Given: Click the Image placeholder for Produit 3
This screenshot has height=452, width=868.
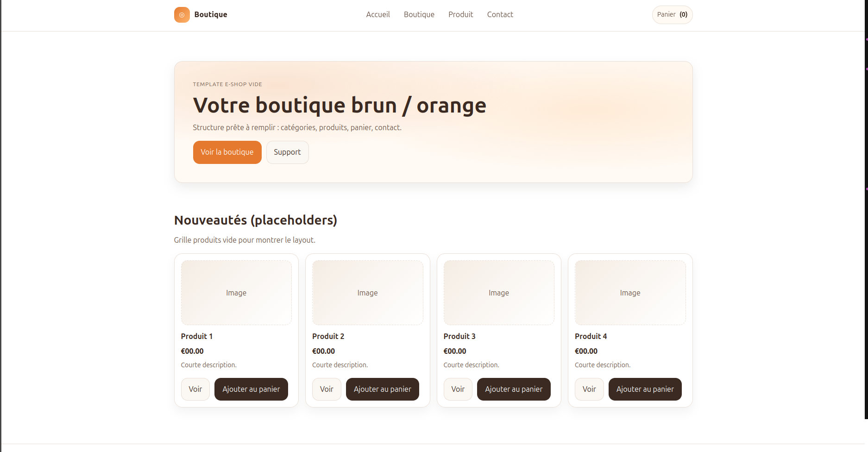Looking at the screenshot, I should point(499,292).
